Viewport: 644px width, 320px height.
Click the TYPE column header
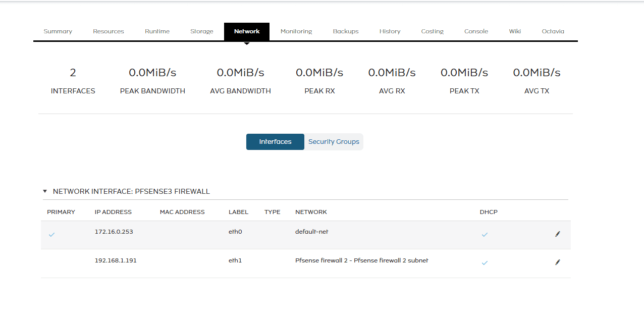(x=273, y=212)
